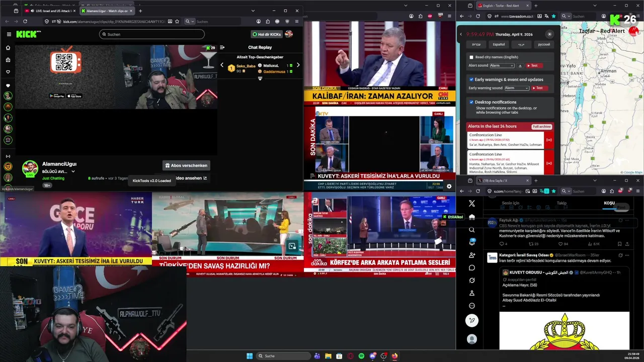Screen dimensions: 644x362
Task: Reload the Kick browser page
Action: pyautogui.click(x=25, y=22)
